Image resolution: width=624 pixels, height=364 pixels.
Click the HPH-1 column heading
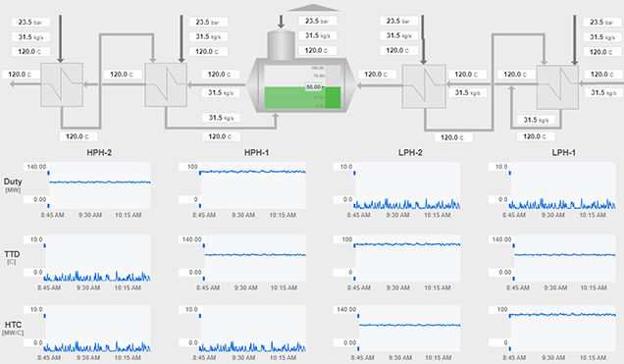point(256,152)
